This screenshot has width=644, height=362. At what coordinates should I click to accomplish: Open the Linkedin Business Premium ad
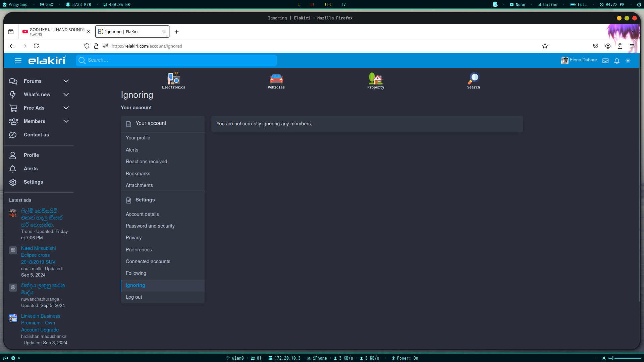click(41, 323)
